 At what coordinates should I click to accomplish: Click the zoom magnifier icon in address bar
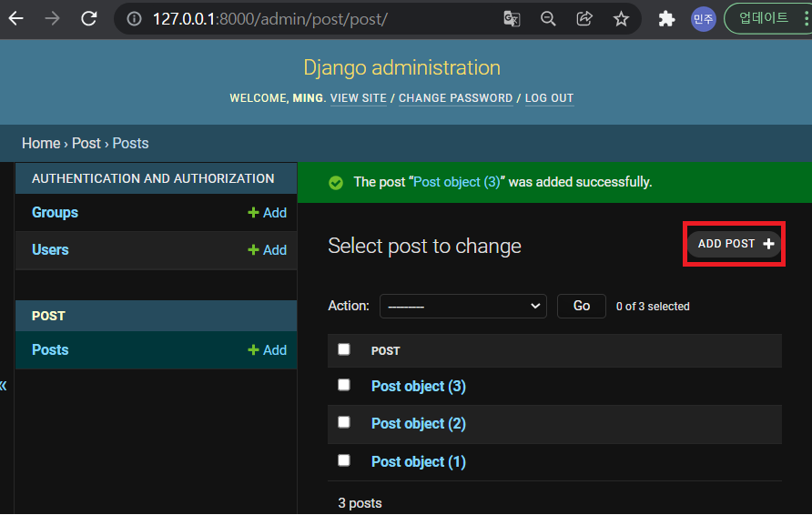point(548,19)
